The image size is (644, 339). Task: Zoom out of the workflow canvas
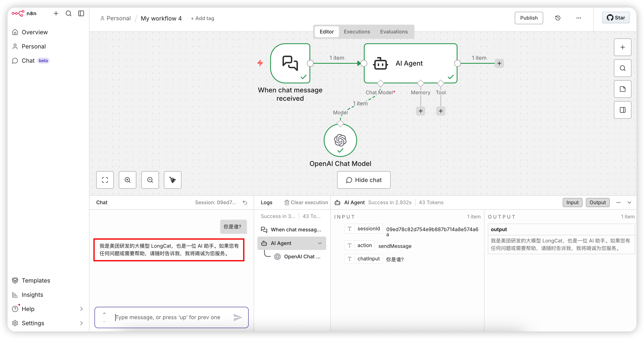pos(150,180)
